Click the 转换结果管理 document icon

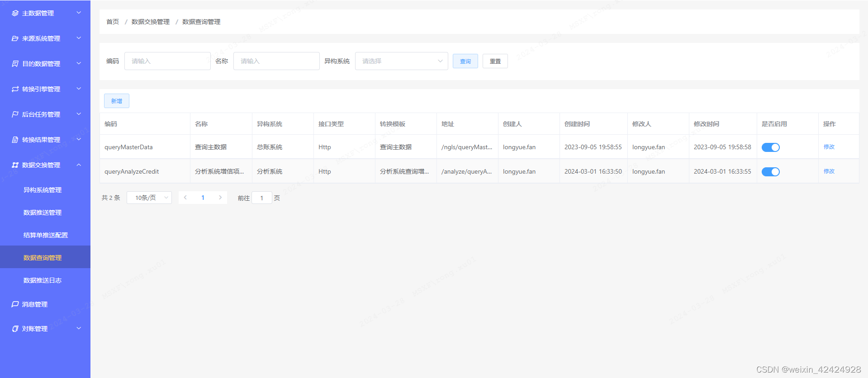tap(15, 140)
